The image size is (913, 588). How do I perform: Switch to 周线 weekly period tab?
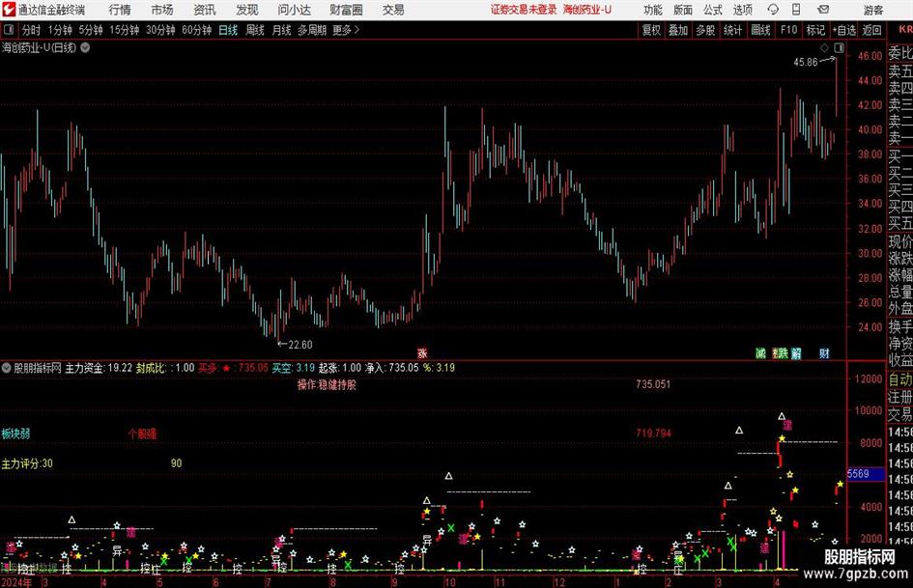pyautogui.click(x=255, y=30)
